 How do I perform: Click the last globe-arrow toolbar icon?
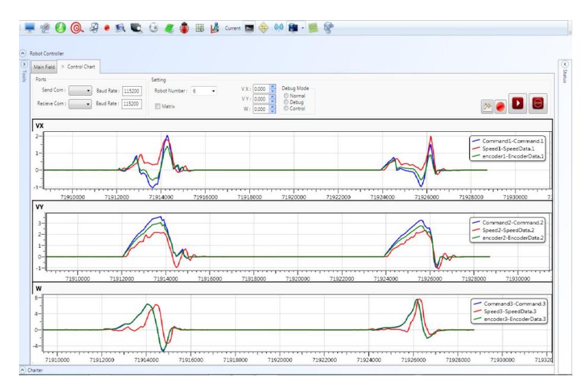(x=328, y=28)
